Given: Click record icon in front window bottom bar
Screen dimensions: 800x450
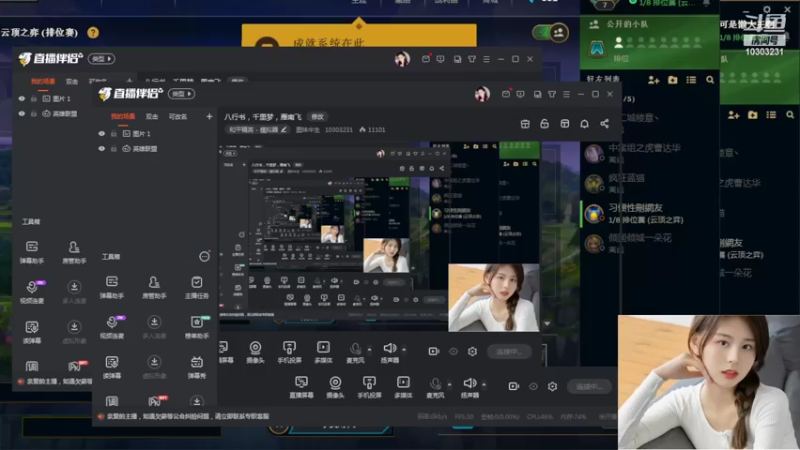Looking at the screenshot, I should coord(514,386).
